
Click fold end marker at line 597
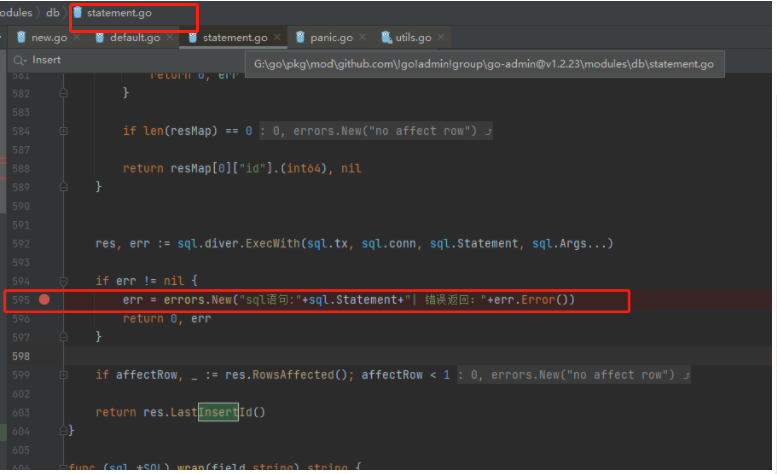click(63, 337)
